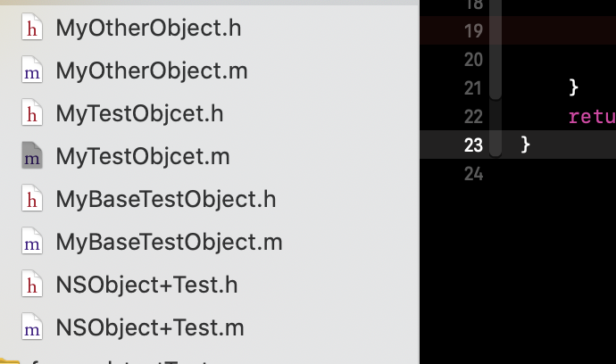Select the MyBaseTestObject.m file name
Image resolution: width=616 pixels, height=364 pixels.
coord(169,242)
